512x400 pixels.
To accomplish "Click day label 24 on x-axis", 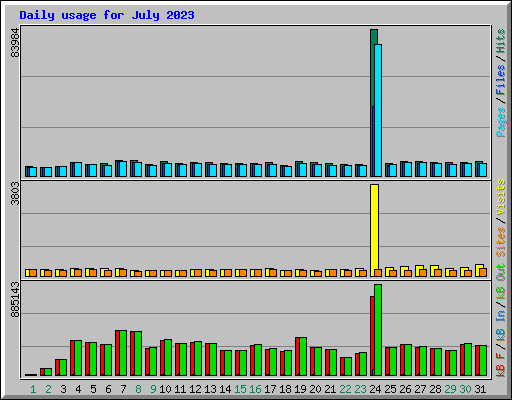I will tap(375, 389).
